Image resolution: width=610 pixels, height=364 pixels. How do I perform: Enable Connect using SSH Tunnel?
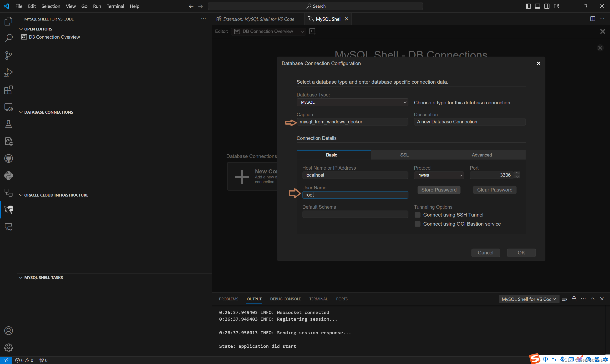pos(417,215)
